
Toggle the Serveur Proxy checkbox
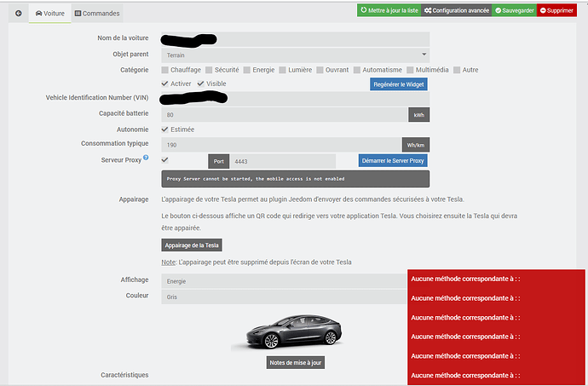[164, 160]
